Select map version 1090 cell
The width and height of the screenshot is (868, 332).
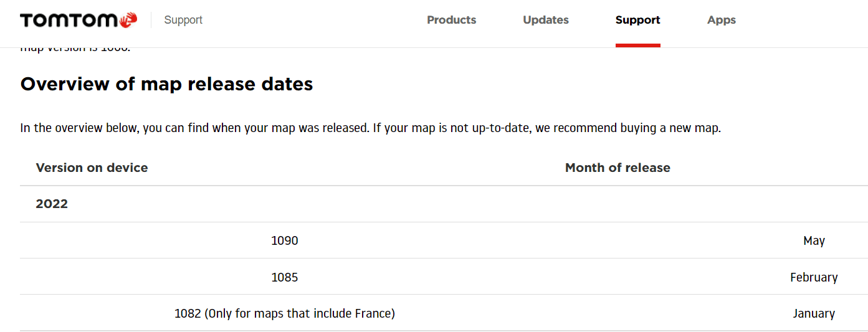285,240
